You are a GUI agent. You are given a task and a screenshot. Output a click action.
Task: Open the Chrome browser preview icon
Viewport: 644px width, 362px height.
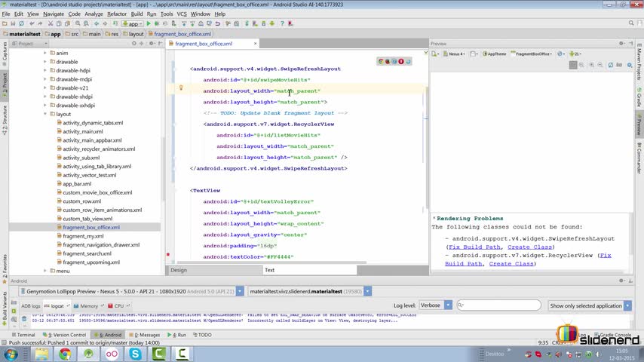coord(382,62)
